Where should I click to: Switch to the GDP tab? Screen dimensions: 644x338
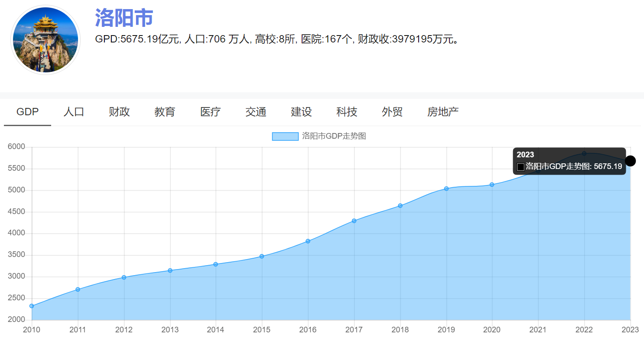[27, 112]
